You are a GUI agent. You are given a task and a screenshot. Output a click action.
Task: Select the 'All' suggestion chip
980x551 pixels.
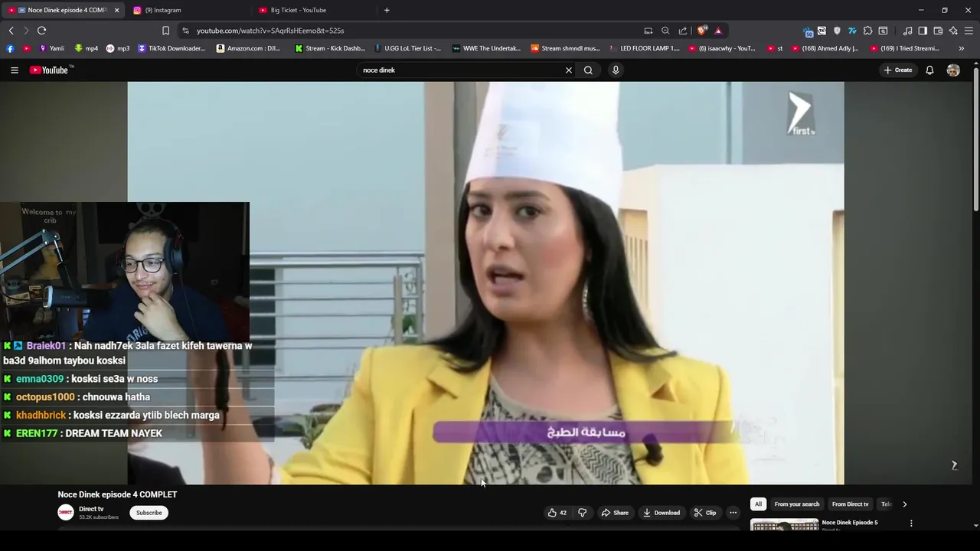(758, 504)
